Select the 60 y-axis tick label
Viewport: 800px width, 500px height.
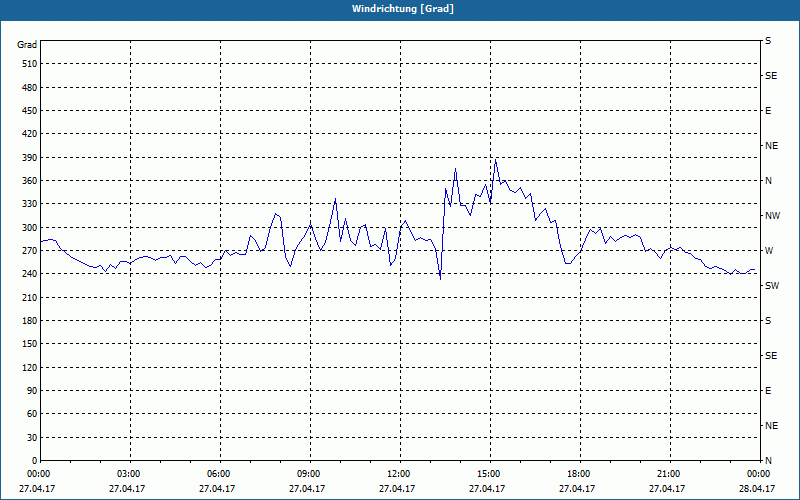click(32, 414)
